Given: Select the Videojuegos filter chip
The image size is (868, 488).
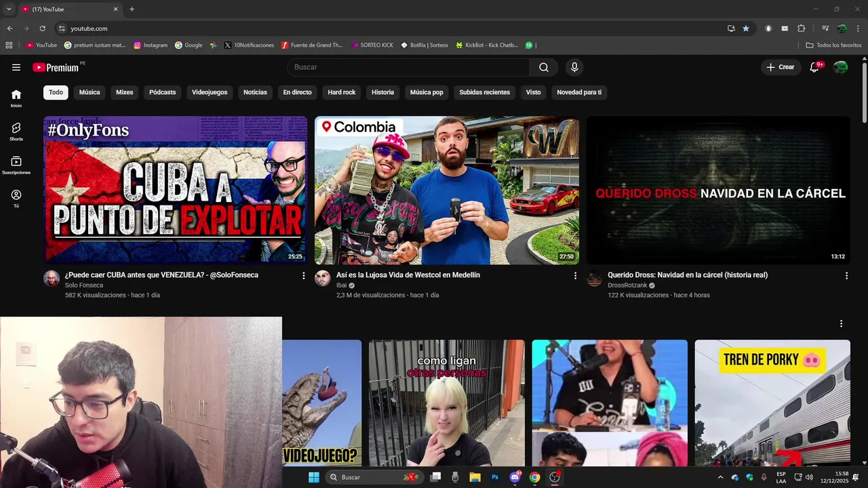Looking at the screenshot, I should 210,92.
